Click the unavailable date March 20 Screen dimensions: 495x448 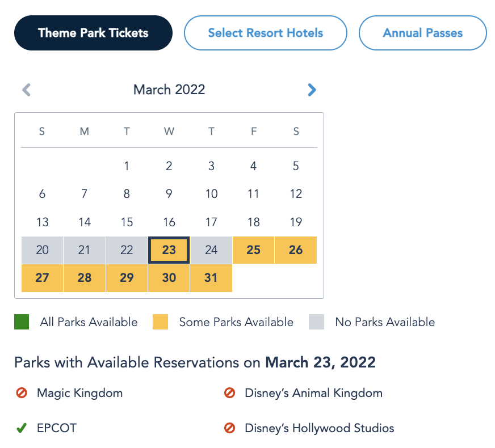[42, 250]
